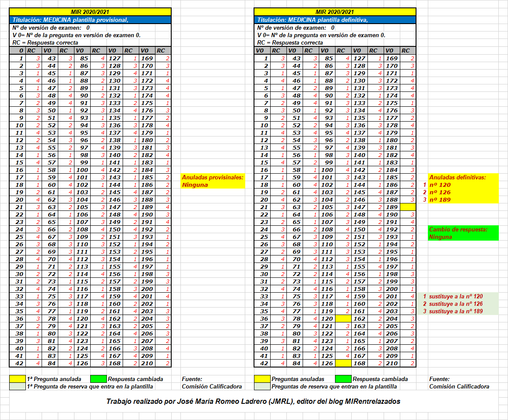The height and width of the screenshot is (420, 508).
Task: Click 'Titulación: MEDICINA plantilla definitiva,' header
Action: point(335,20)
